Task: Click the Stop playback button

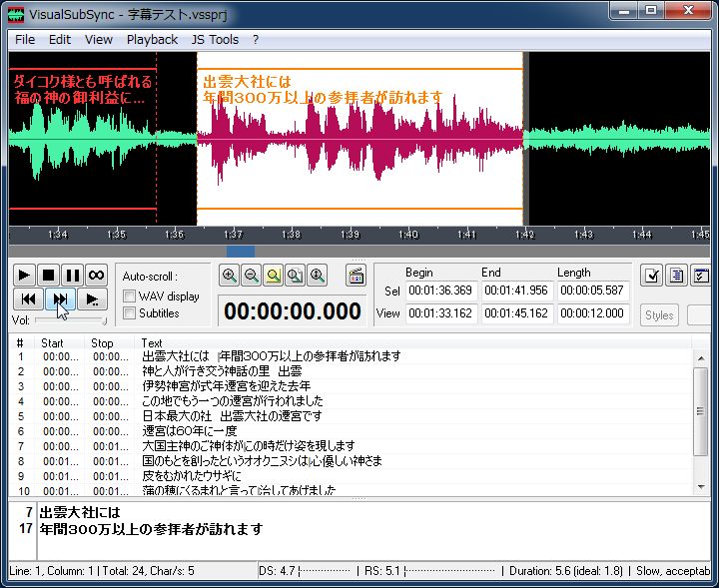Action: click(x=48, y=275)
